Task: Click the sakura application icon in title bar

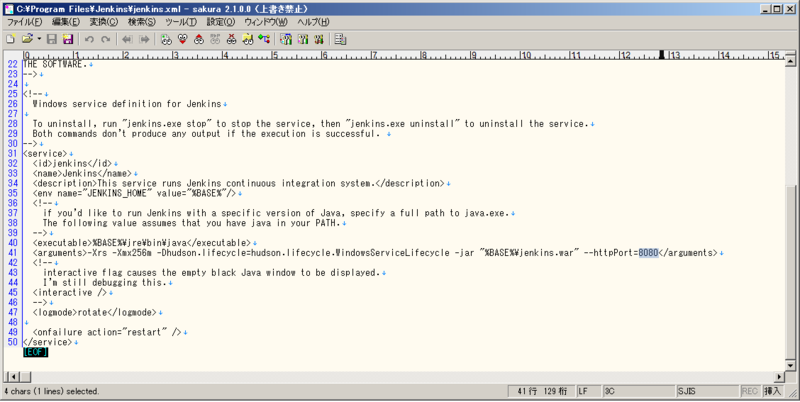Action: (x=9, y=9)
